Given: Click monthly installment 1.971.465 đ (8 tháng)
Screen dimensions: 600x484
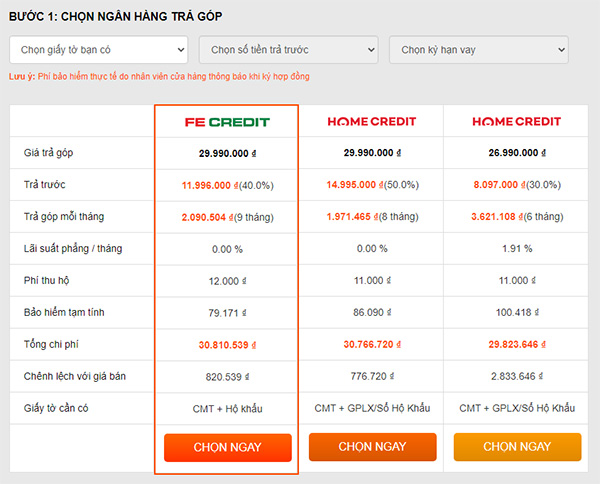Looking at the screenshot, I should pyautogui.click(x=372, y=217).
